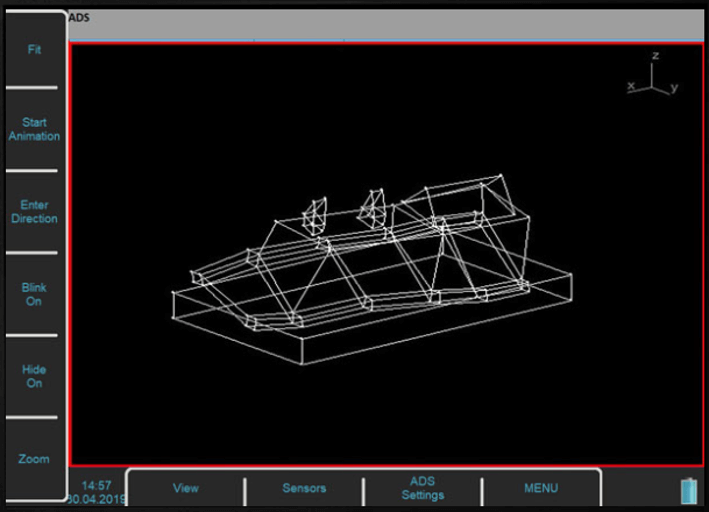The height and width of the screenshot is (512, 709).
Task: Start Animation of the model
Action: tap(34, 129)
